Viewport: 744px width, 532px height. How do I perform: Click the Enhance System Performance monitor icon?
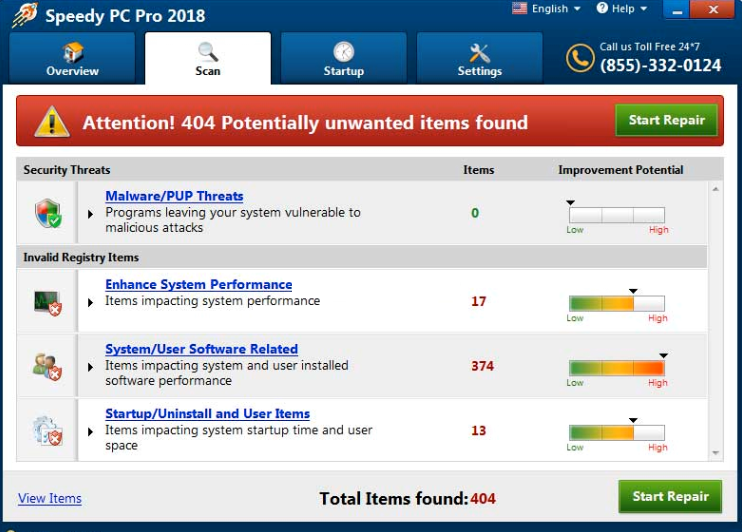[47, 301]
